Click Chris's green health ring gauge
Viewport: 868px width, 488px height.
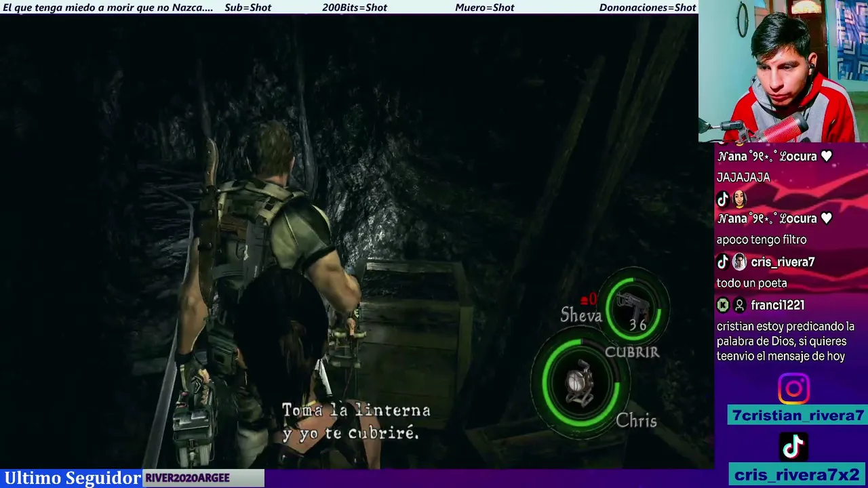(x=580, y=384)
